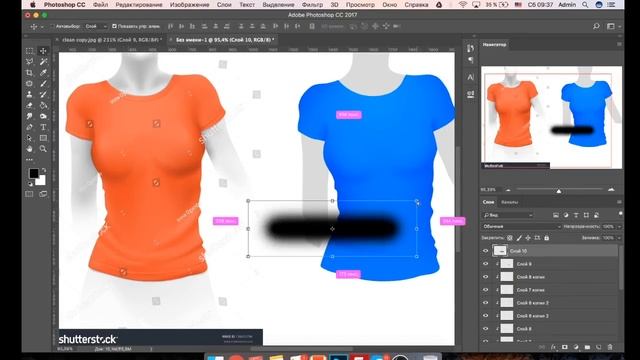
Task: Select the Clone Stamp tool
Action: coord(29,95)
